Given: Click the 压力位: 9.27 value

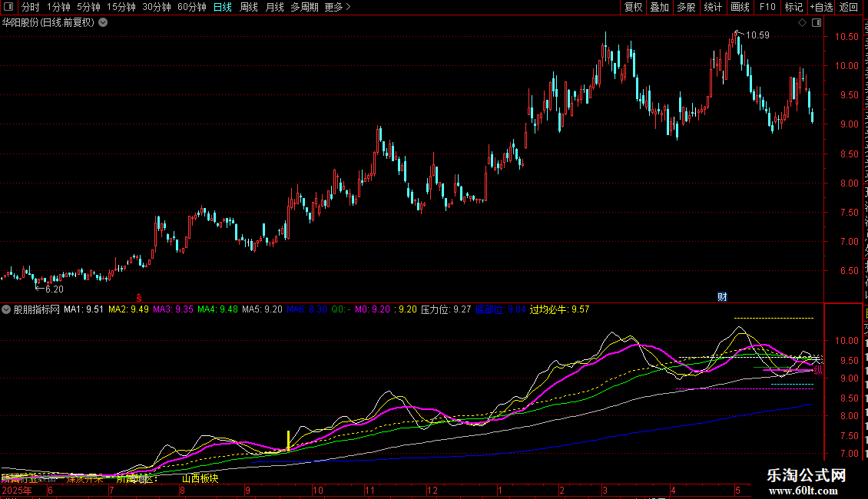Looking at the screenshot, I should (x=446, y=310).
